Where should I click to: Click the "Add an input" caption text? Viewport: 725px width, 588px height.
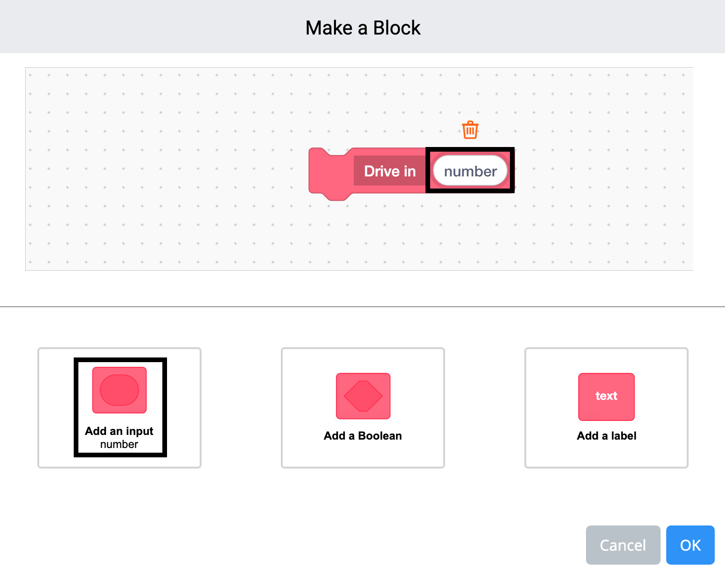[x=119, y=431]
